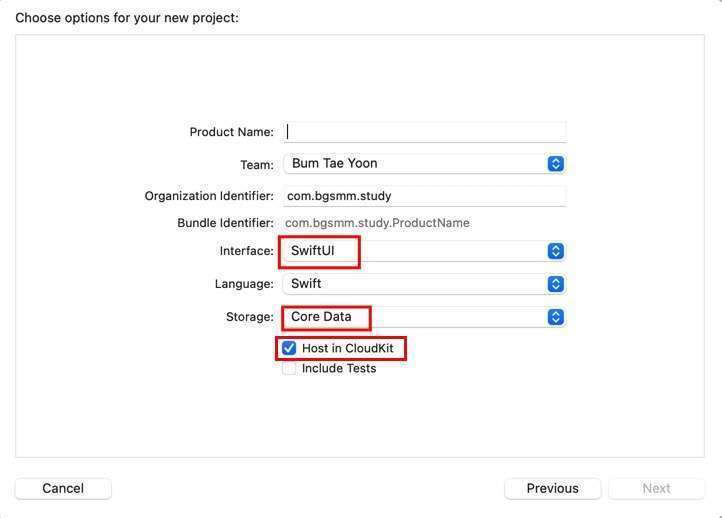Click the Bundle Identifier value text

click(x=377, y=223)
